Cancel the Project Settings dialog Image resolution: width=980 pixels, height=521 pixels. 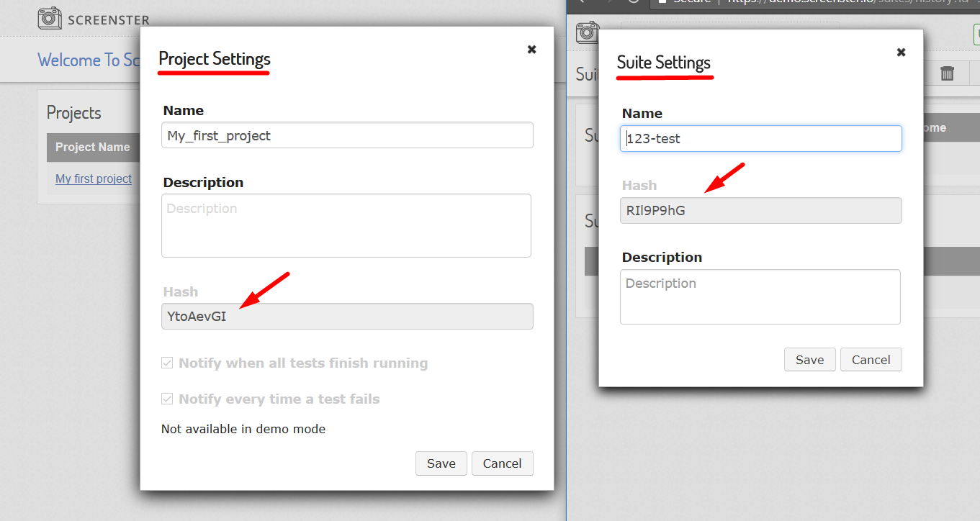(503, 463)
